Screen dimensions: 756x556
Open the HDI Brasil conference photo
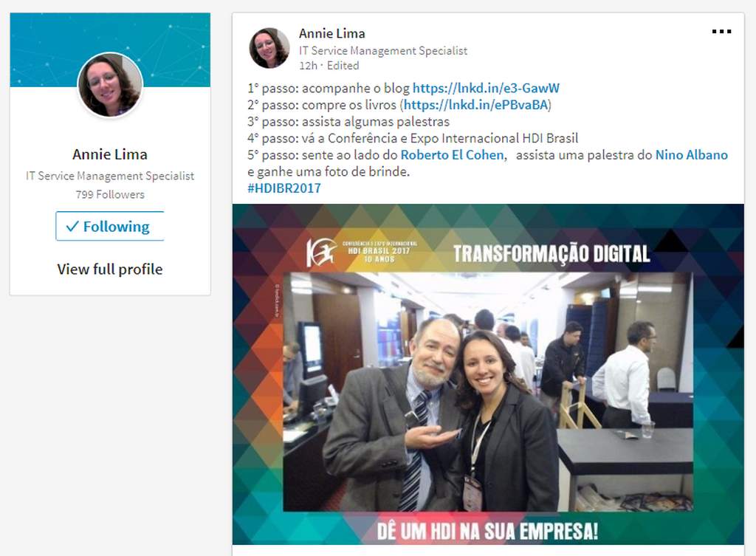click(x=488, y=374)
